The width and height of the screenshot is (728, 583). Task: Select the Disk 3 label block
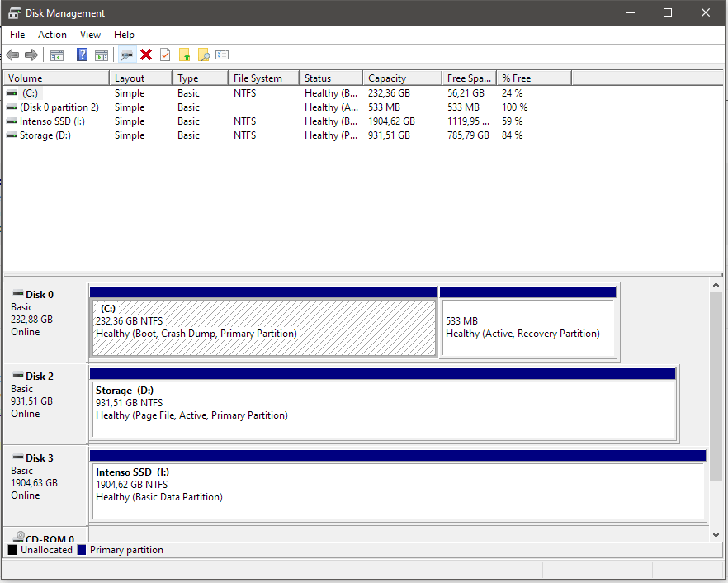pyautogui.click(x=45, y=486)
